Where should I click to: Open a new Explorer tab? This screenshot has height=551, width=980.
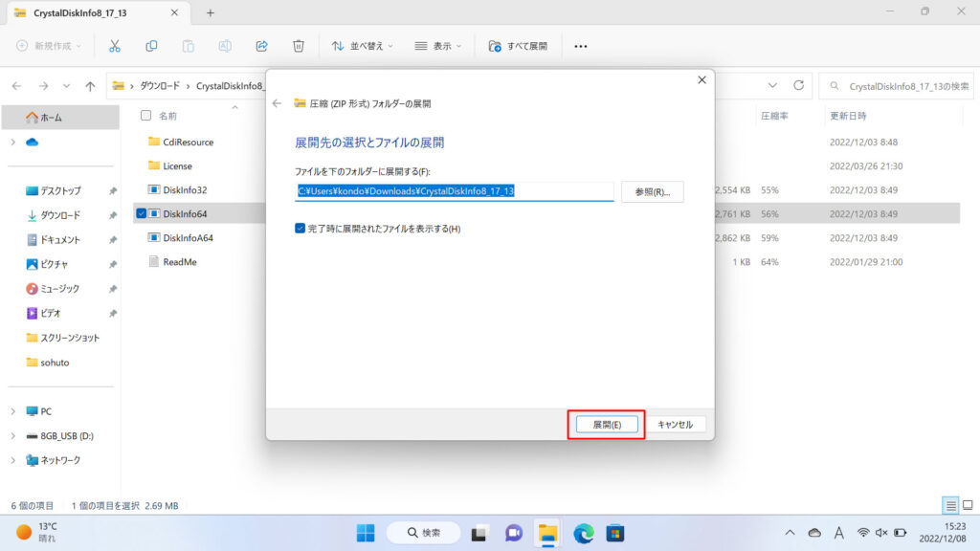click(x=210, y=12)
